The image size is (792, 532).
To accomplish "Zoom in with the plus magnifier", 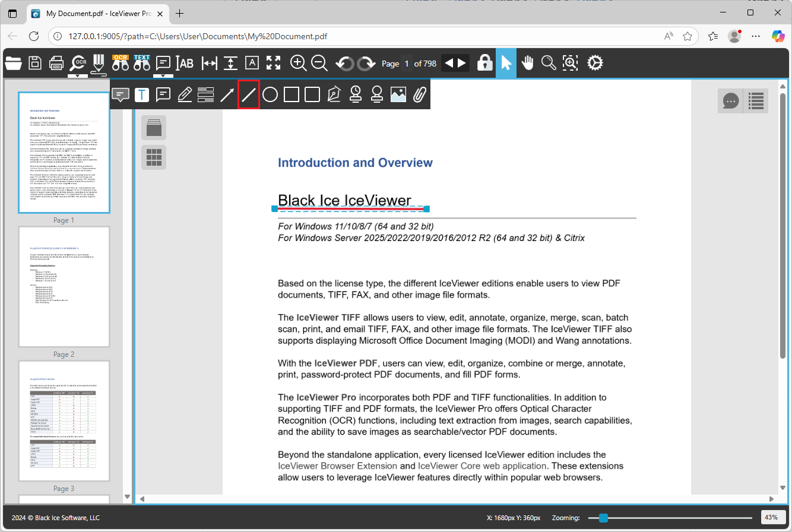I will [x=298, y=63].
